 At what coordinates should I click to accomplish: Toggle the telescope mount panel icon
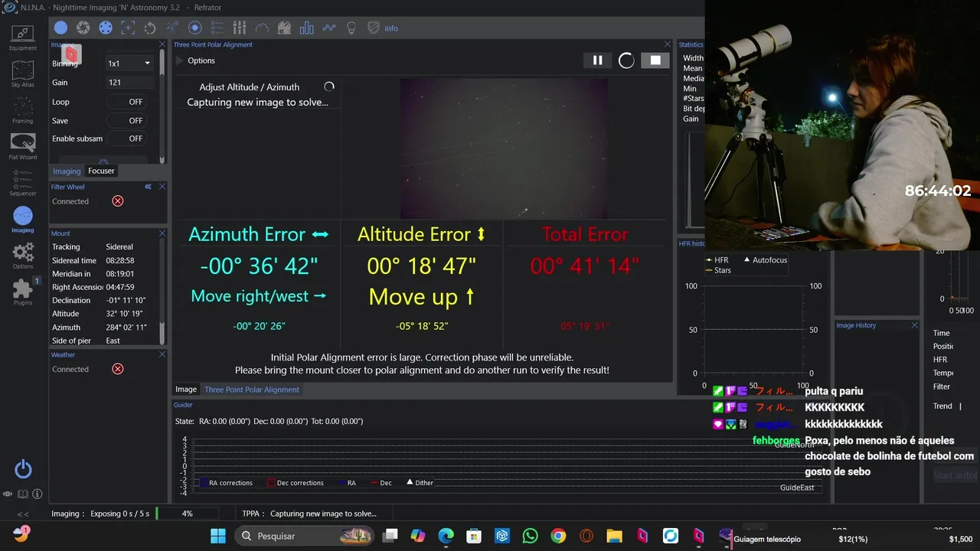172,28
